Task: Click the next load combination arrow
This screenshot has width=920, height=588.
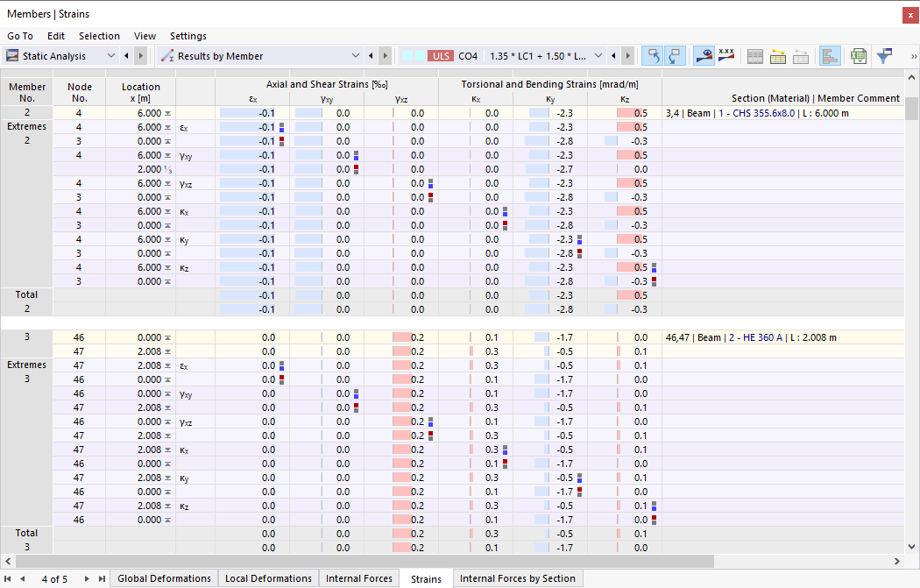Action: pos(626,55)
